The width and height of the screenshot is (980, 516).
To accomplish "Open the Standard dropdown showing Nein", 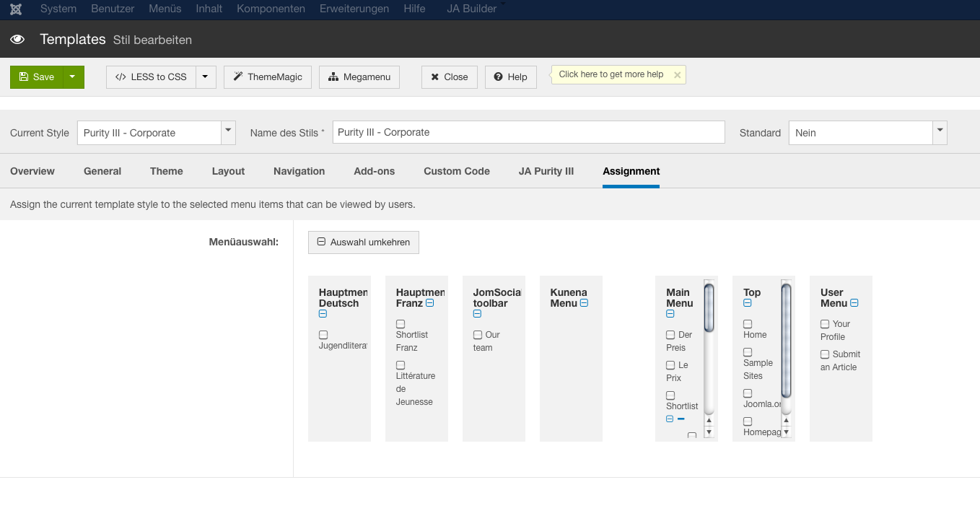I will click(x=939, y=132).
